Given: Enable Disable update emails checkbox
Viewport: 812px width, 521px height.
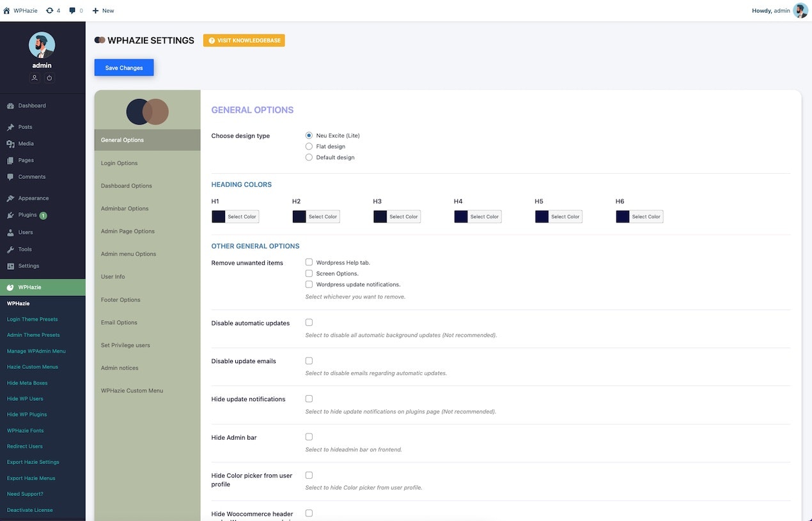Looking at the screenshot, I should tap(309, 361).
